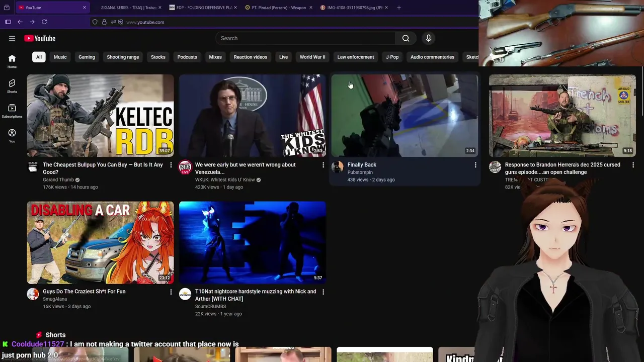Open Subscriptions in the sidebar
The height and width of the screenshot is (362, 644).
click(12, 111)
